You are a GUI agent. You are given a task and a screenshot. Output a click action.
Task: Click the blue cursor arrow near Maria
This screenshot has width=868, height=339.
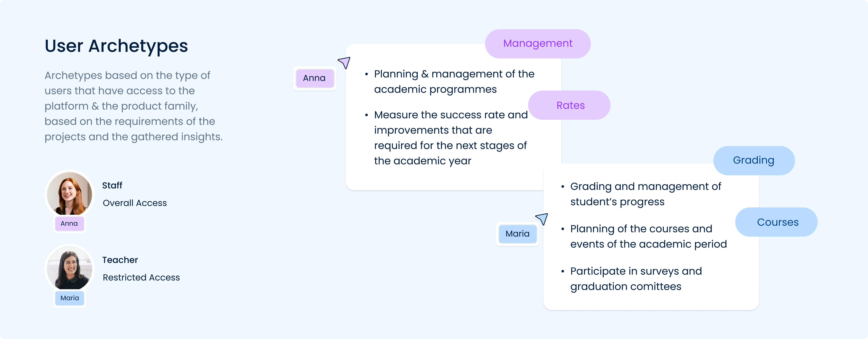542,219
